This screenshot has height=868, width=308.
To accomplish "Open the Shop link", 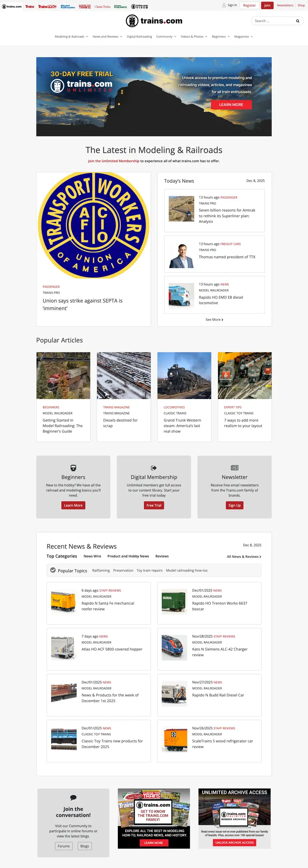I will [x=301, y=5].
